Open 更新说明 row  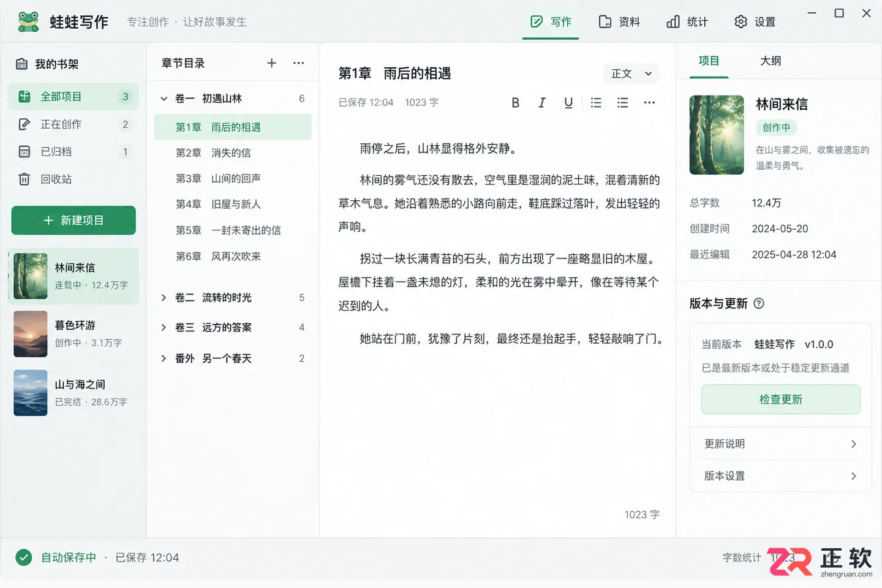point(780,444)
